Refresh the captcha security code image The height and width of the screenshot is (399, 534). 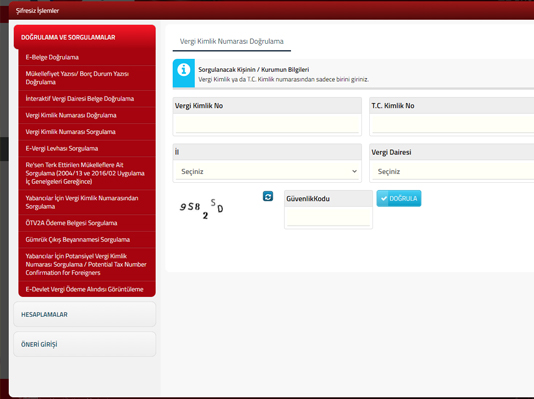268,196
